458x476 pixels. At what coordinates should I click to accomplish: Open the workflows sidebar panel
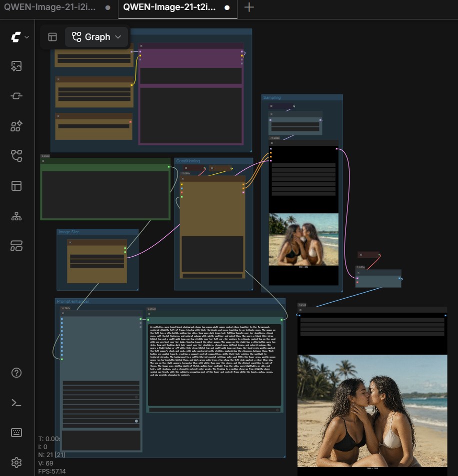(x=16, y=156)
